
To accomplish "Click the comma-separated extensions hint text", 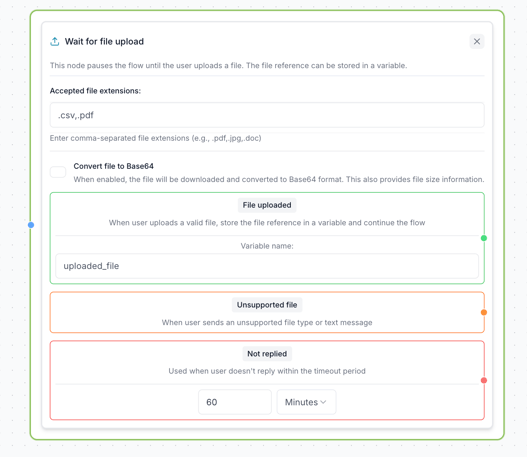I will click(x=155, y=138).
